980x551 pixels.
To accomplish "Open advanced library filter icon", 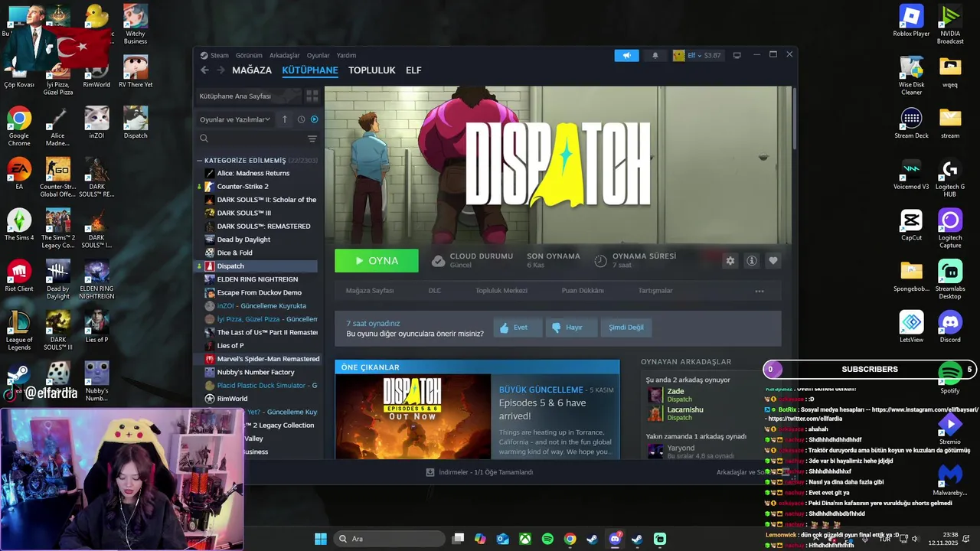I will [312, 139].
